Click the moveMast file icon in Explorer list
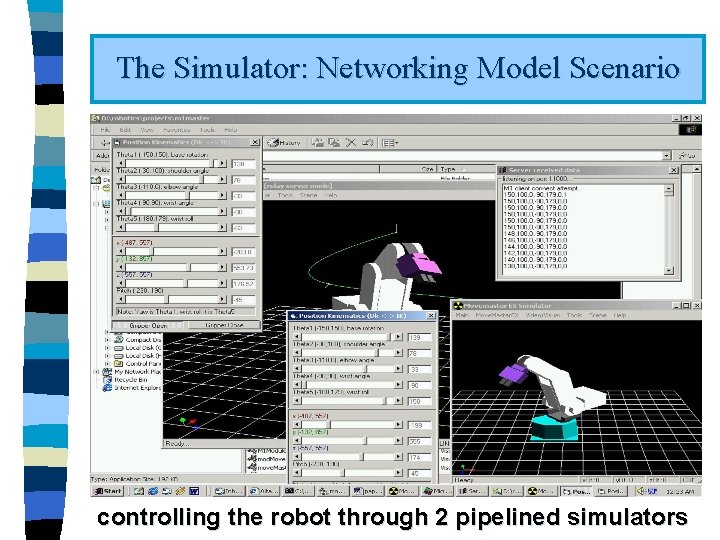 [252, 467]
